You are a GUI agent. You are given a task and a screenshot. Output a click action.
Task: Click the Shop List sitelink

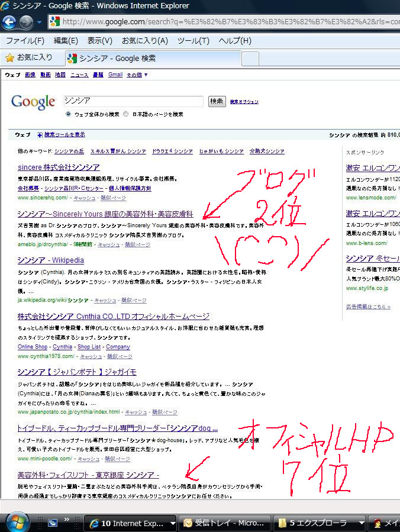tap(89, 347)
